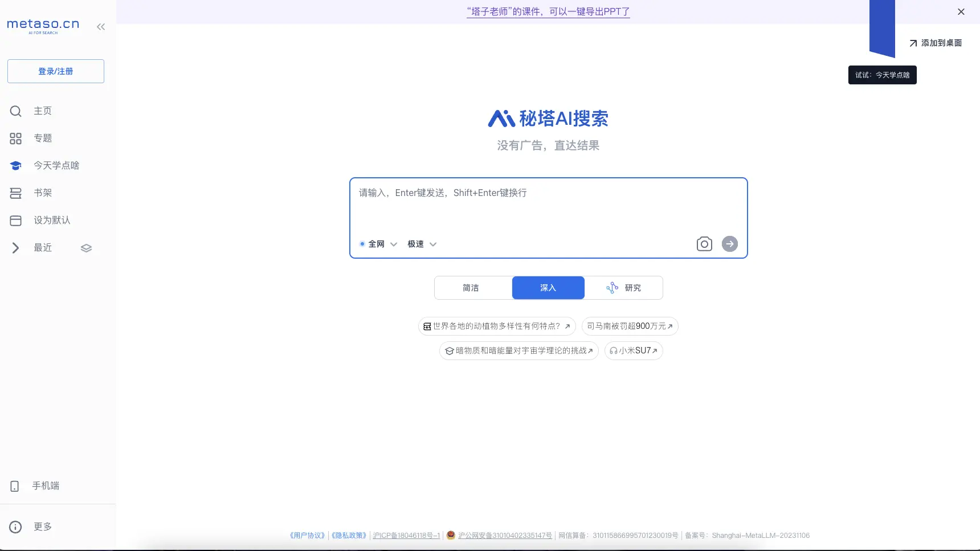
Task: Click suggestion 小米SU7
Action: click(634, 350)
